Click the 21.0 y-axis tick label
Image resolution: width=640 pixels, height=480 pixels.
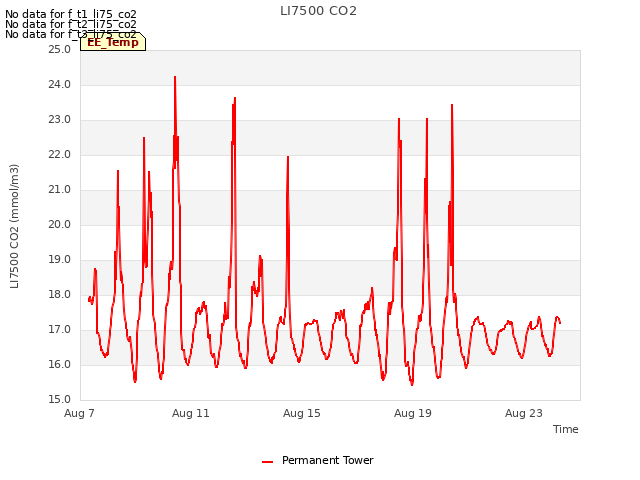click(60, 189)
